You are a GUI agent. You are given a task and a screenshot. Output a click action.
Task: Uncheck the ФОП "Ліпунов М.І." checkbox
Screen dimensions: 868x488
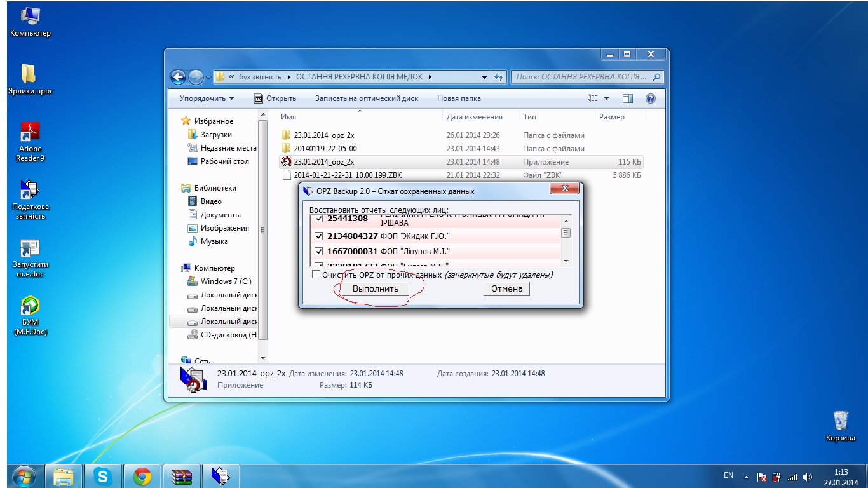click(x=319, y=251)
